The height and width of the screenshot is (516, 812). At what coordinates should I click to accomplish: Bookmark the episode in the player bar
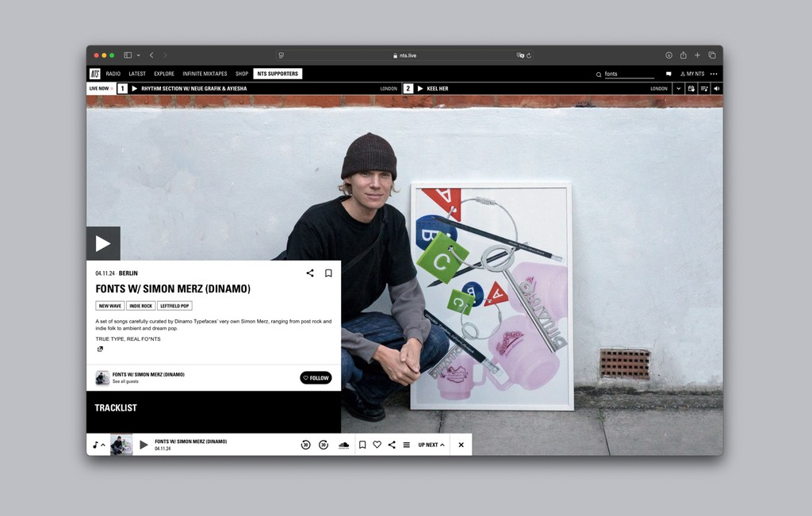coord(362,445)
